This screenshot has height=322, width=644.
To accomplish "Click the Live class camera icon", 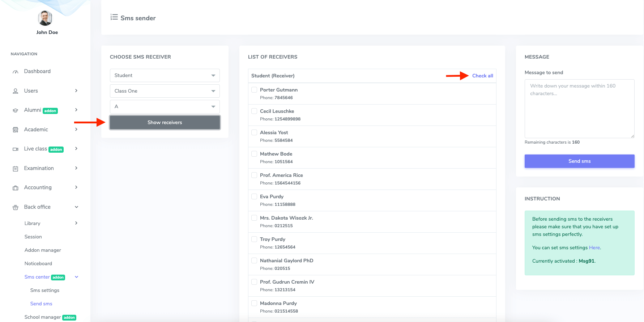I will click(16, 149).
